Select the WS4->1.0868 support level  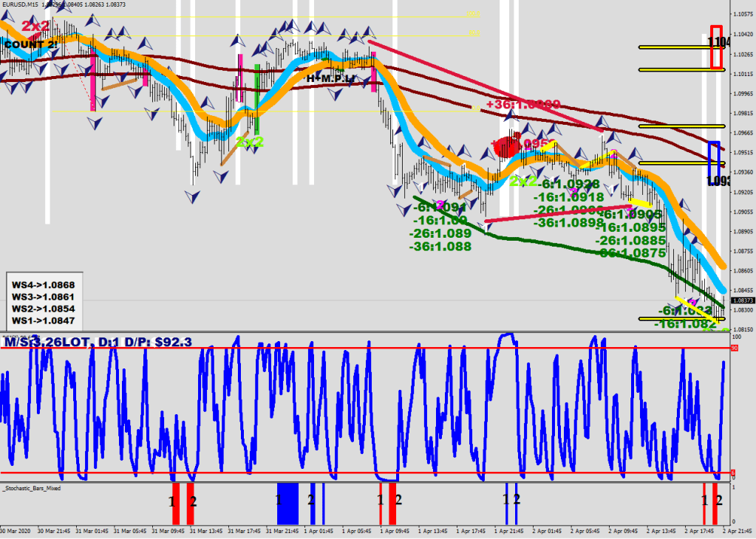tap(43, 285)
